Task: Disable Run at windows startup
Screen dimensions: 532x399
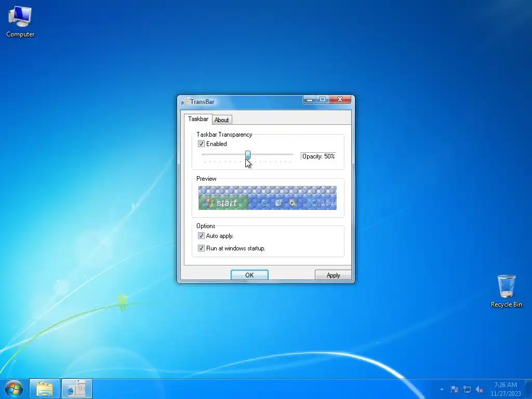Action: click(x=201, y=248)
